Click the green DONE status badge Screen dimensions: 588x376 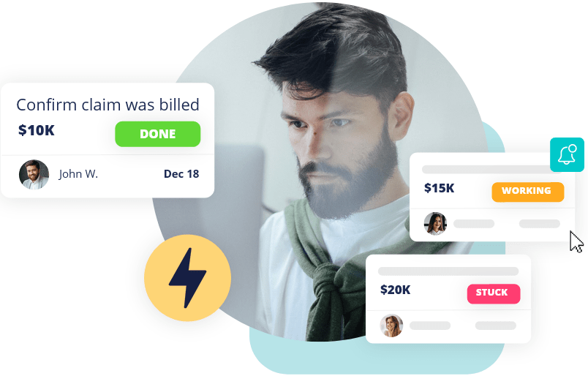pyautogui.click(x=157, y=134)
